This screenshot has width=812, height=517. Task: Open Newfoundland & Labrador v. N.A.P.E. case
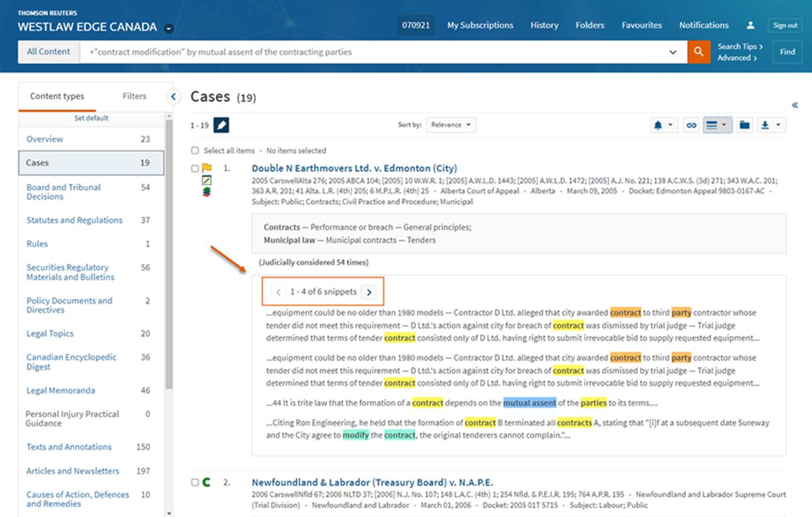click(x=372, y=482)
